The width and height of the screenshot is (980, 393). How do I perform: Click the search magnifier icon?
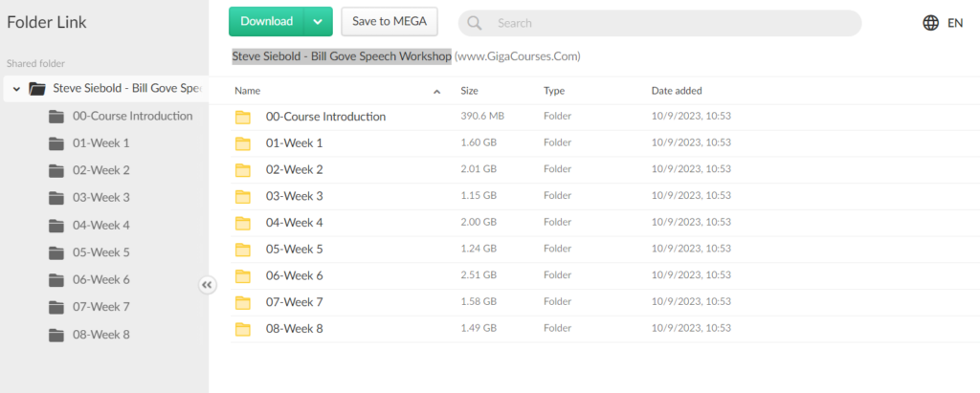pyautogui.click(x=475, y=23)
